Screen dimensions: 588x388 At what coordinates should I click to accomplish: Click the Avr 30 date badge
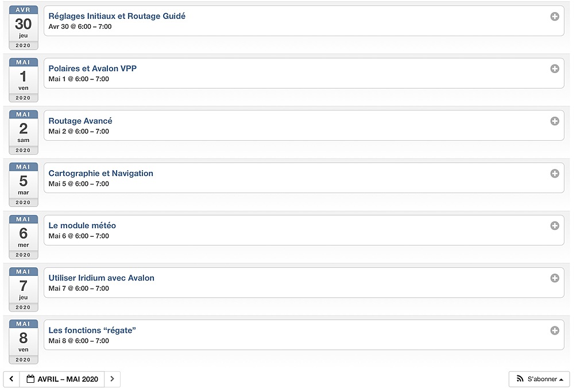pyautogui.click(x=23, y=28)
